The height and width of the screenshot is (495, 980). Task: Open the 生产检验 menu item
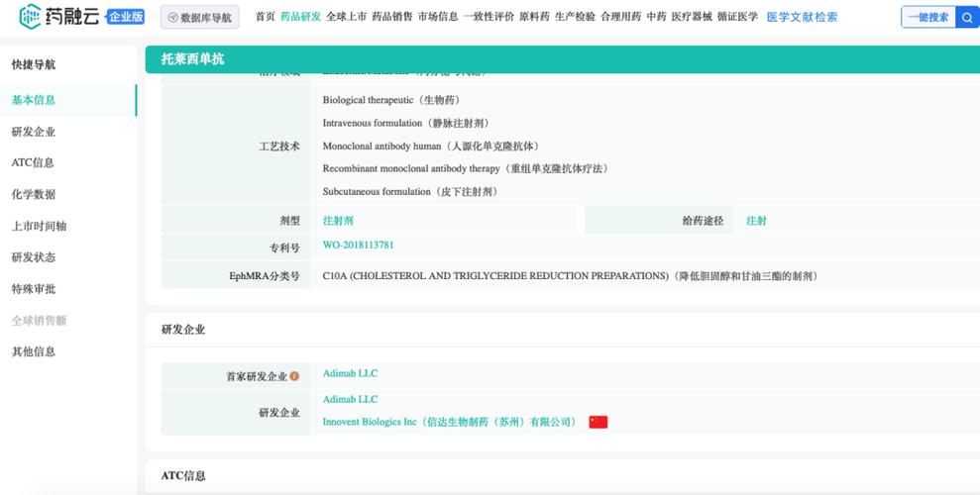coord(575,17)
